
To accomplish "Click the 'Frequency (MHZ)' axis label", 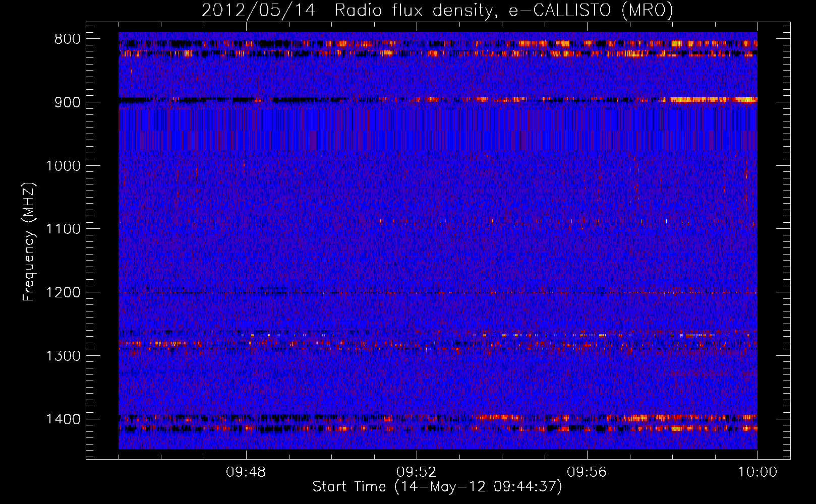I will coord(29,242).
